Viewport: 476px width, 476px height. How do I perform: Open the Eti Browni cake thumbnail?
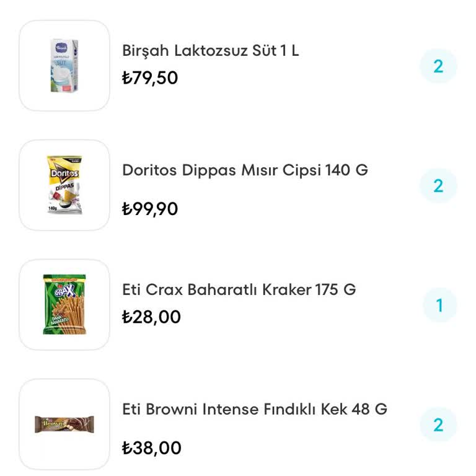pyautogui.click(x=64, y=425)
